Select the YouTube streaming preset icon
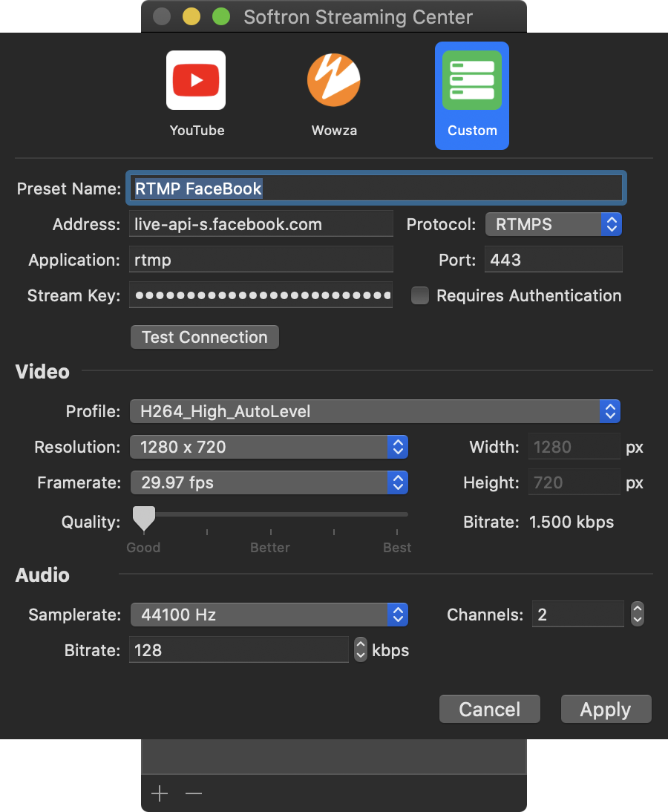 click(196, 80)
